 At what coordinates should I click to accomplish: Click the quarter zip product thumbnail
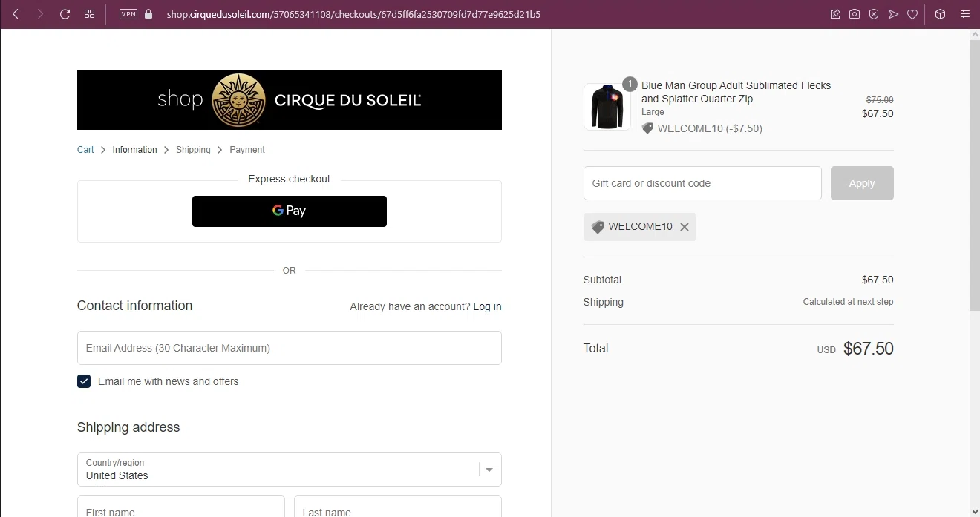[607, 107]
